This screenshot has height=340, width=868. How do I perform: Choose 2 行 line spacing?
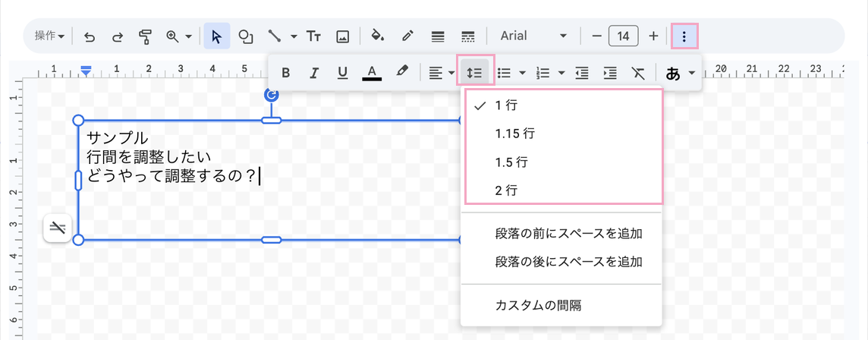[x=561, y=191]
